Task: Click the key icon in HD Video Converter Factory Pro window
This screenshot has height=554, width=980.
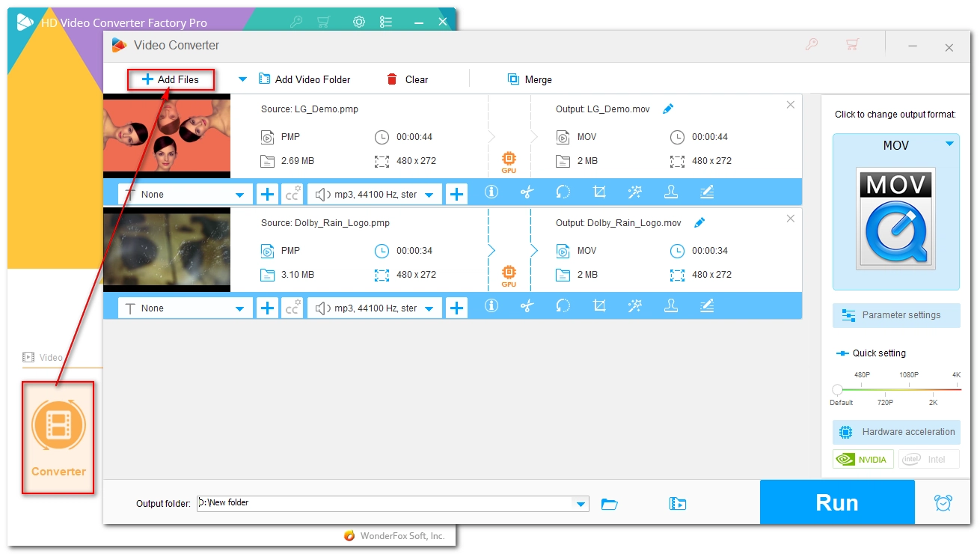Action: 295,22
